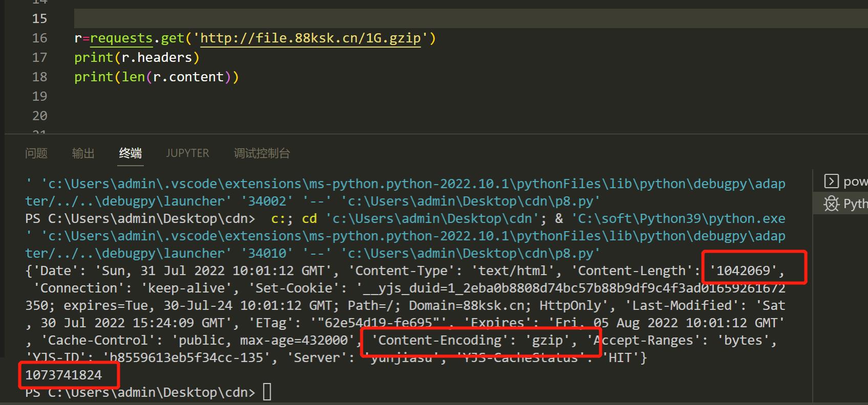
Task: Click the 'requests' module name in code
Action: click(x=121, y=38)
